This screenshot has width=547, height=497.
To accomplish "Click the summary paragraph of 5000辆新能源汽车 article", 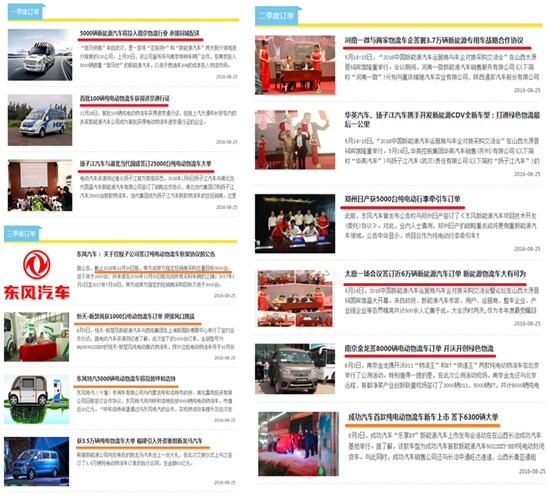I will (158, 56).
